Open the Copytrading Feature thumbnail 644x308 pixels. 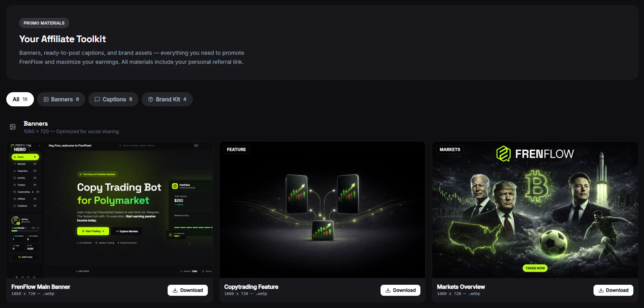[322, 210]
